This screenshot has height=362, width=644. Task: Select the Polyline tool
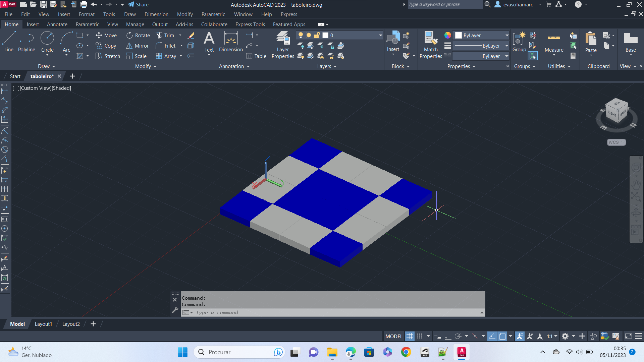(x=26, y=42)
